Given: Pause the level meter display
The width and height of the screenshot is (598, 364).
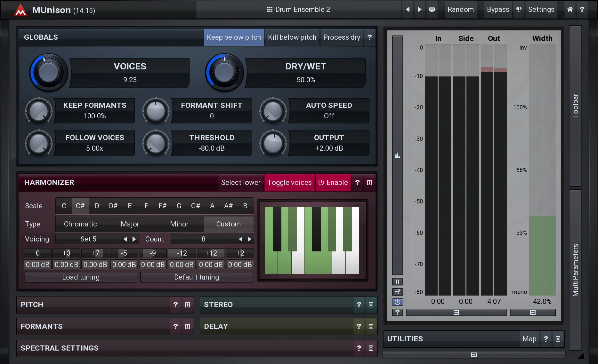Looking at the screenshot, I should [397, 282].
